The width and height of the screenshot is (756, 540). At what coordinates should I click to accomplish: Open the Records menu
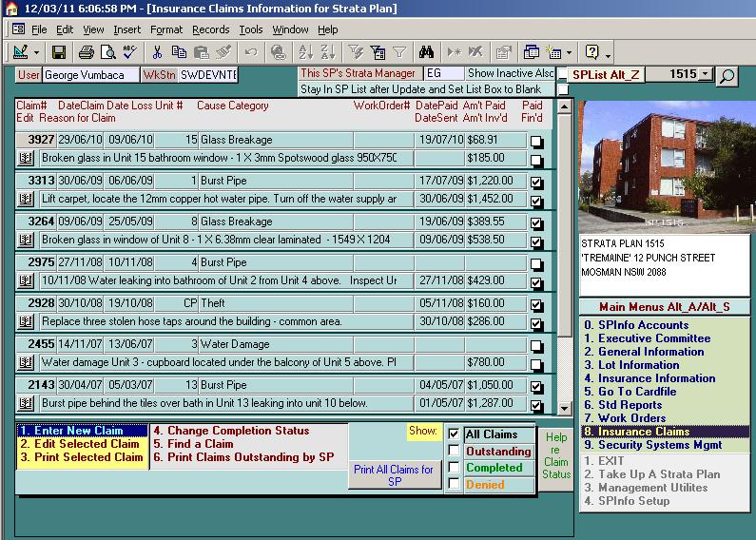210,29
